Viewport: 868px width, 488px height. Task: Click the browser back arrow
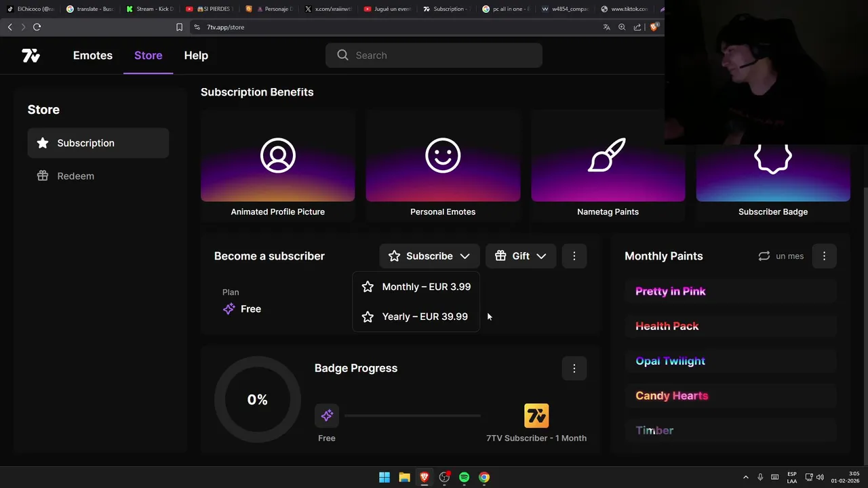9,27
